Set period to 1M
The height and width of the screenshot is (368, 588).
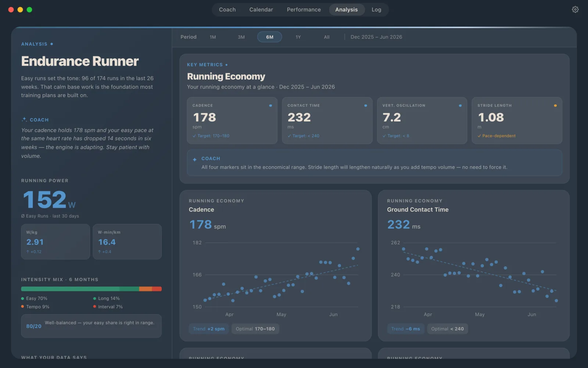pyautogui.click(x=213, y=37)
